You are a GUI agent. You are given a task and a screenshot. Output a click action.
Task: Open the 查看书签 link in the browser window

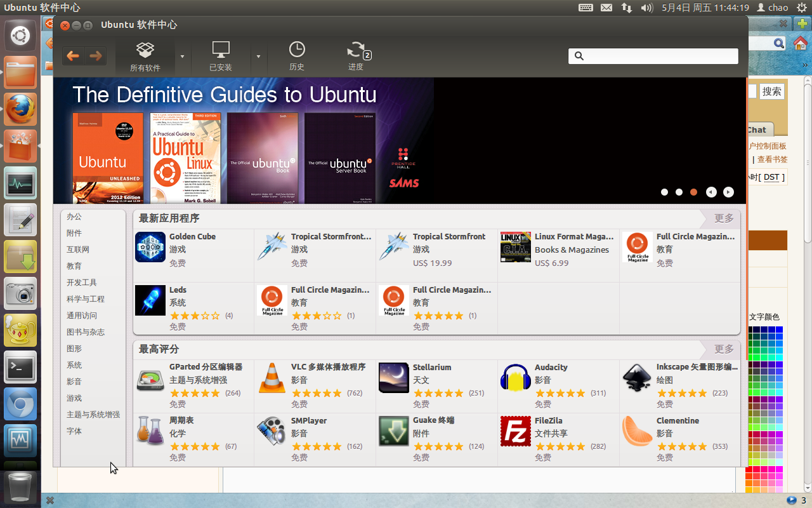773,159
